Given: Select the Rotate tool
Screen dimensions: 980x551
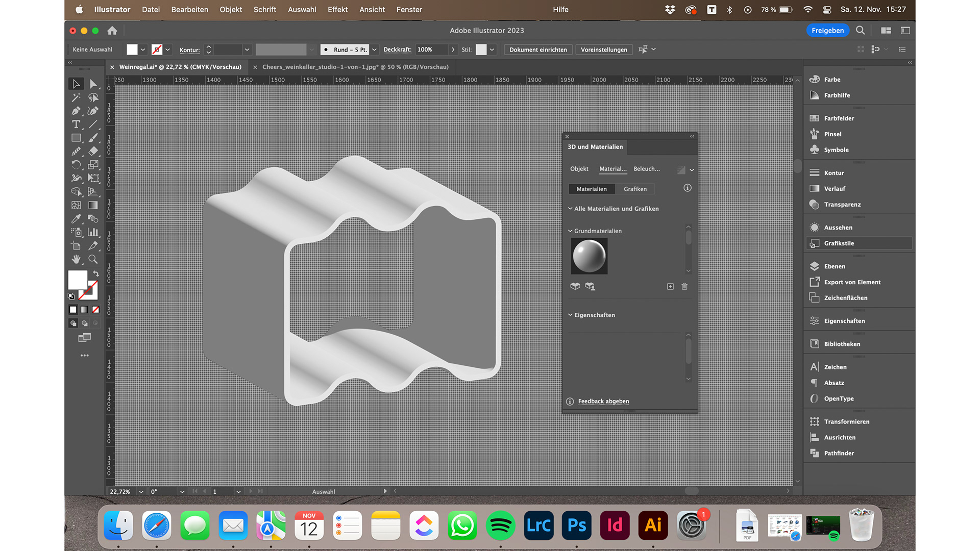Looking at the screenshot, I should pos(76,165).
